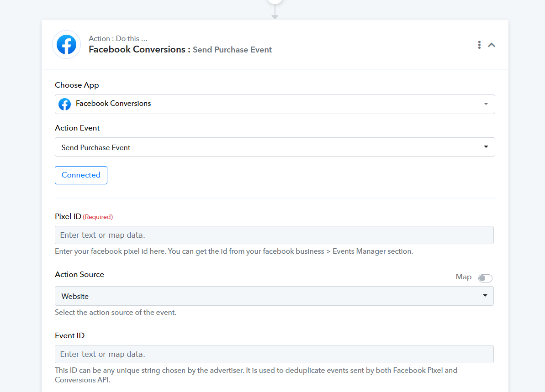545x392 pixels.
Task: Toggle the Action Source Map switch
Action: coord(485,278)
